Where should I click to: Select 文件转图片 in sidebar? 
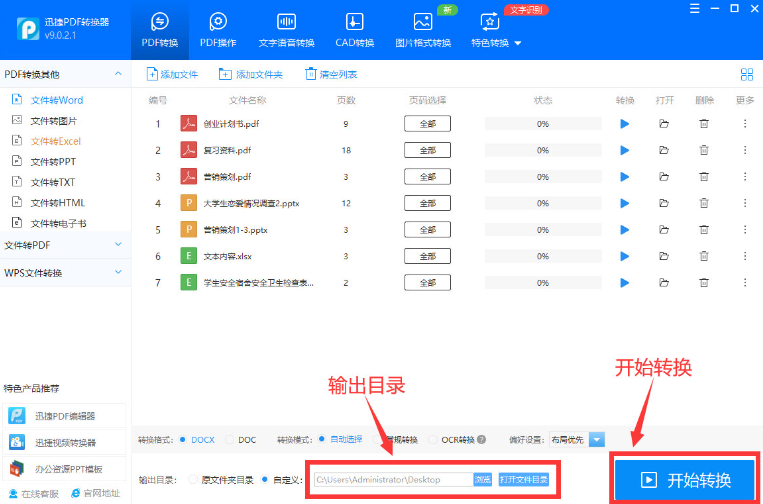click(54, 121)
